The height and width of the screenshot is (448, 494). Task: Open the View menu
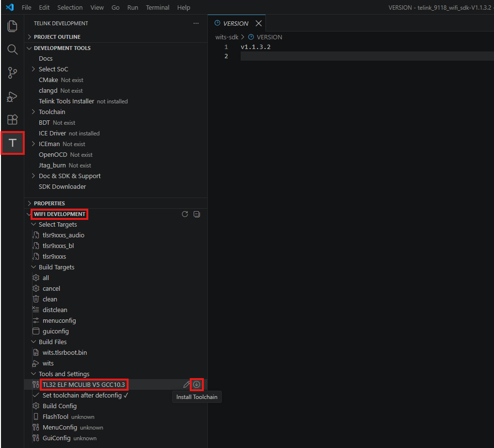[97, 7]
